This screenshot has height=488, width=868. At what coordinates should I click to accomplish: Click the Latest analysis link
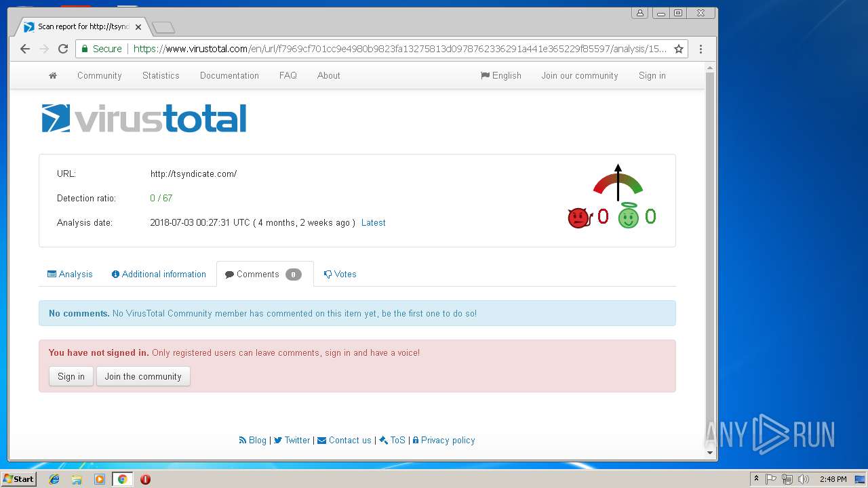(x=374, y=222)
